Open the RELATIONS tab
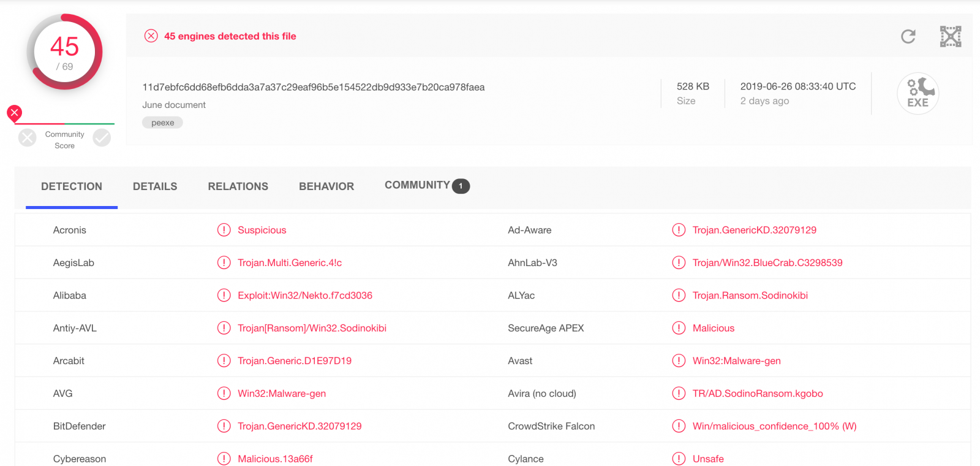980x466 pixels. (x=238, y=186)
